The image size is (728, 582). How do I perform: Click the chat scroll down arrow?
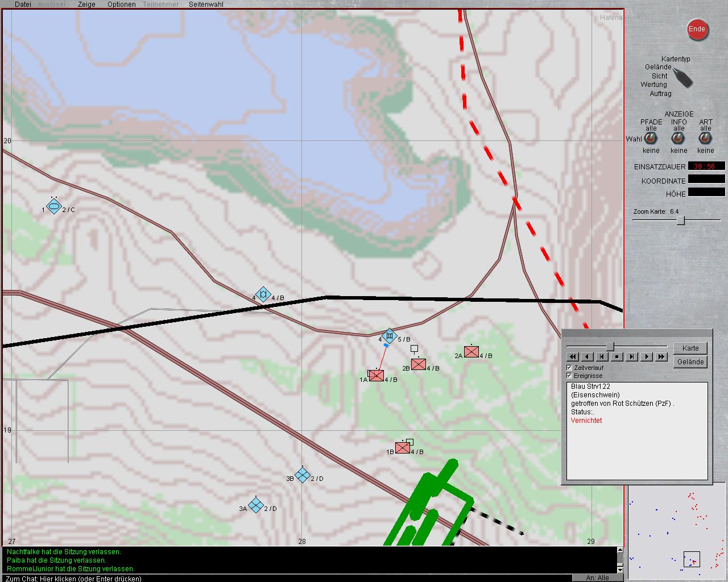coord(620,569)
